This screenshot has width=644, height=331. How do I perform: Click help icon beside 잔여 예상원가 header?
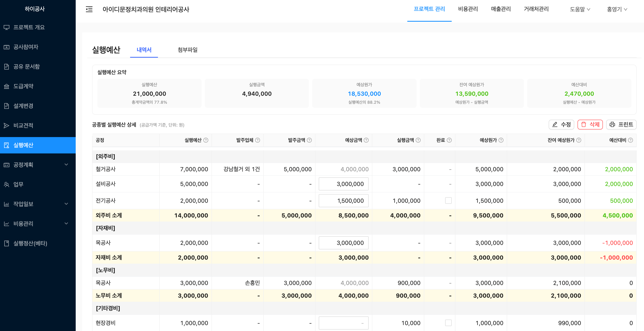point(579,140)
